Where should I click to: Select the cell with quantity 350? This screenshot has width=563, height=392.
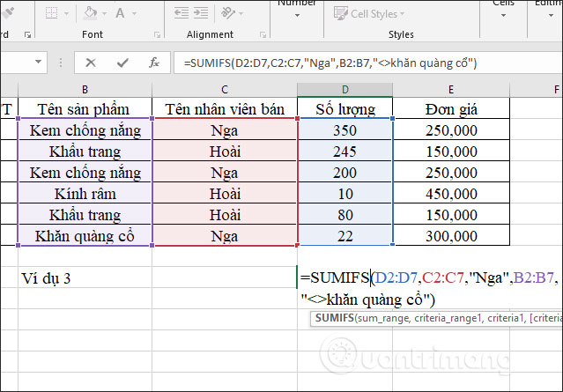pyautogui.click(x=345, y=130)
